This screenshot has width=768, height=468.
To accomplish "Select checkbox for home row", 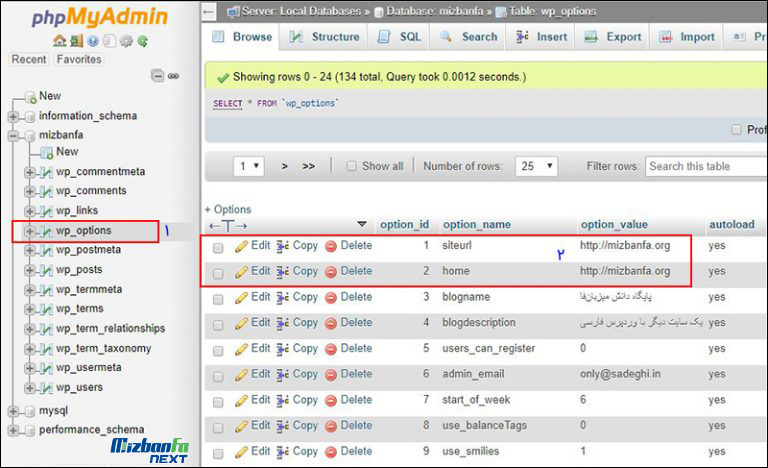I will (218, 273).
